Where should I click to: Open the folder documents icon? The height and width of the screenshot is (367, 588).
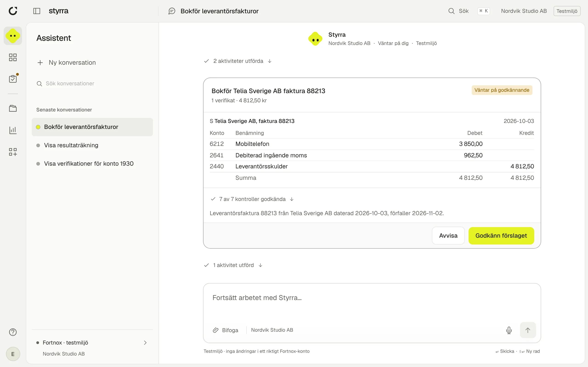click(13, 108)
